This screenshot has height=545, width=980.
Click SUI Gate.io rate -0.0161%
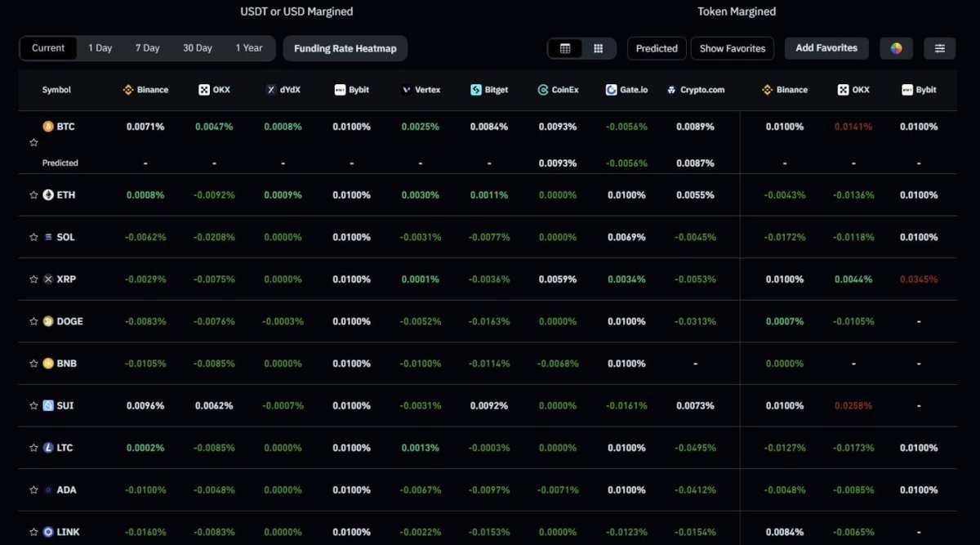[627, 405]
